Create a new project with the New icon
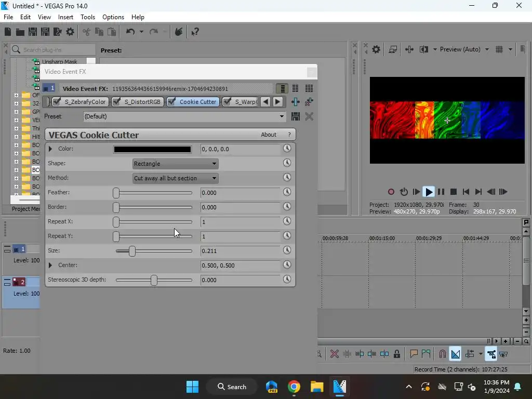 (7, 32)
